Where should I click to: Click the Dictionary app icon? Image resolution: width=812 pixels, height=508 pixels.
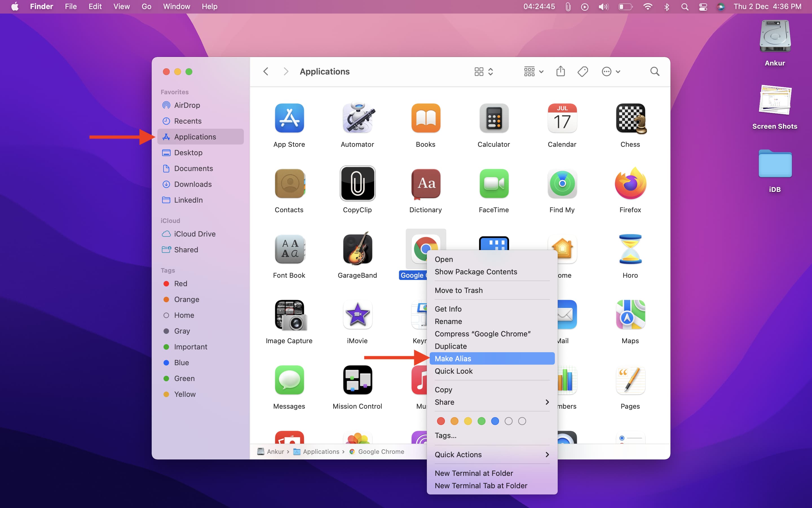coord(426,184)
